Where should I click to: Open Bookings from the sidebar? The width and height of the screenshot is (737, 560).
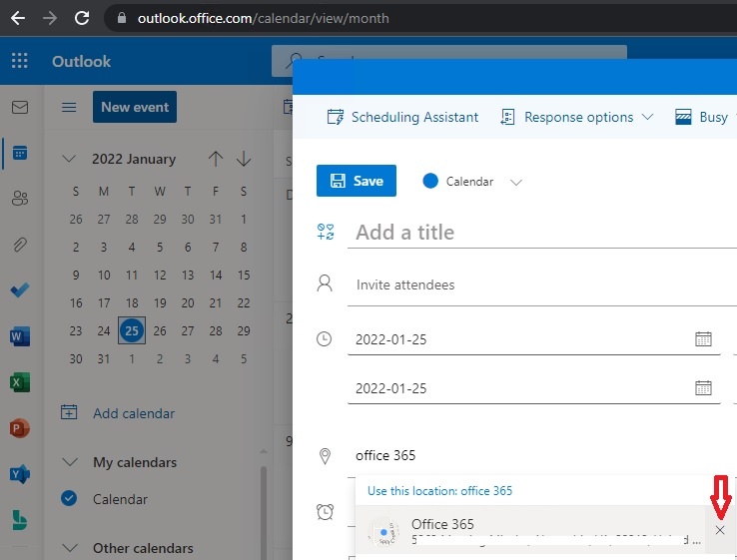[20, 520]
